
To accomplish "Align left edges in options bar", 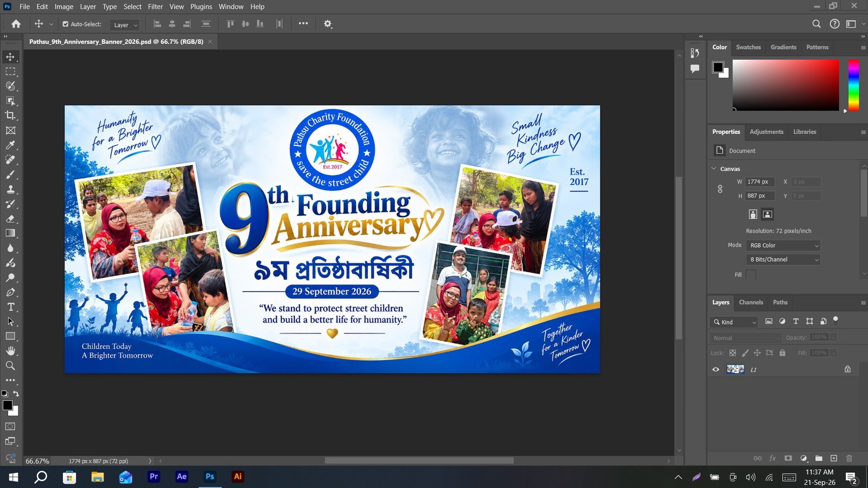I will tap(157, 24).
